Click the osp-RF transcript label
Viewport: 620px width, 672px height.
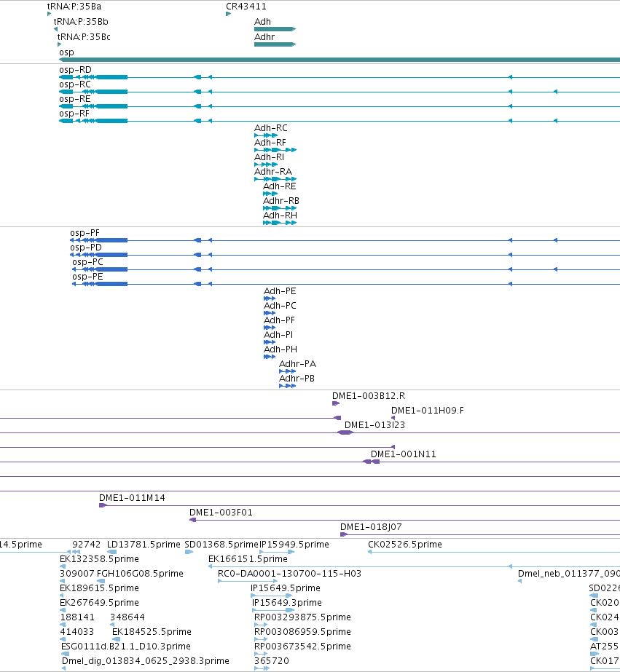(x=74, y=114)
